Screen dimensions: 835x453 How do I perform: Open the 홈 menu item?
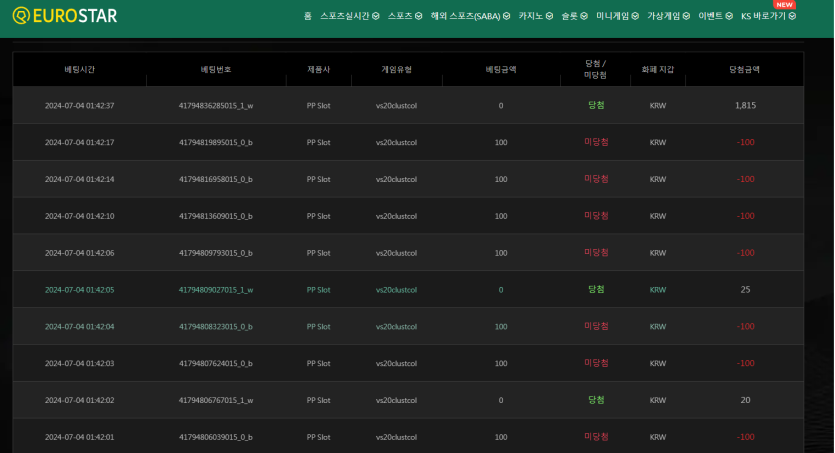coord(307,16)
